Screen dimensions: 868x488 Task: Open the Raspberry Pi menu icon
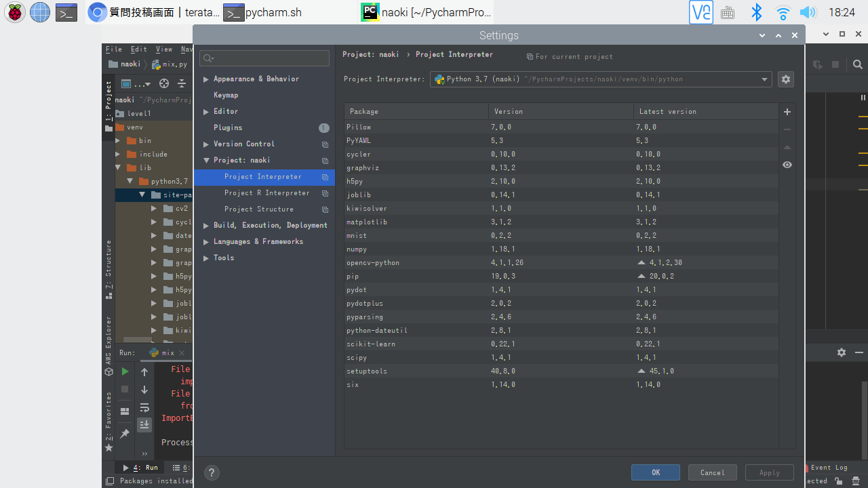point(15,12)
